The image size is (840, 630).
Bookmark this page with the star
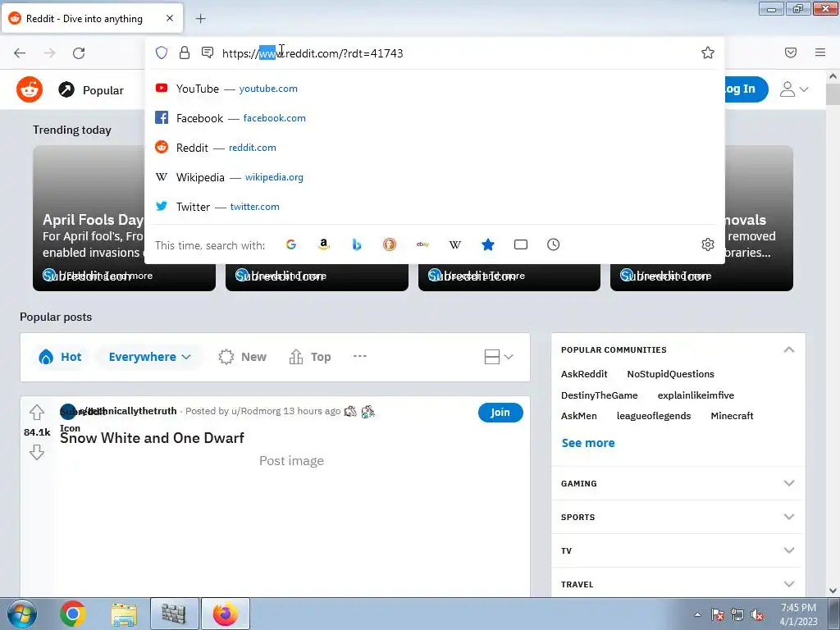click(x=708, y=52)
